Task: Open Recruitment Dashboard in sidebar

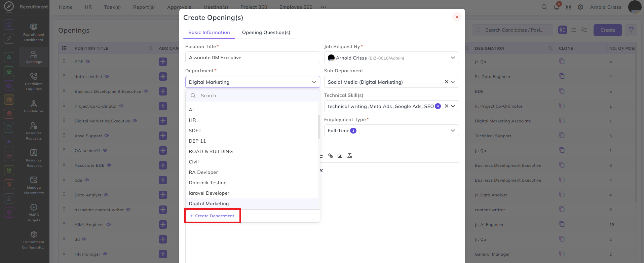Action: point(34,32)
